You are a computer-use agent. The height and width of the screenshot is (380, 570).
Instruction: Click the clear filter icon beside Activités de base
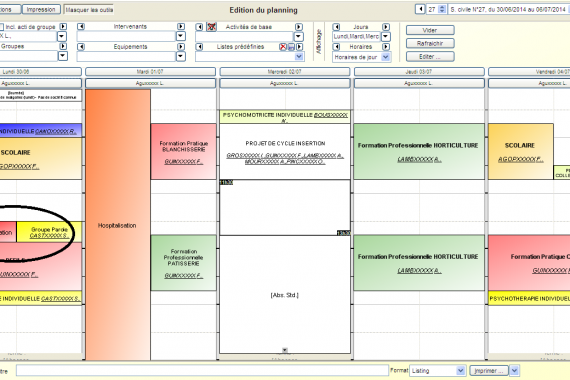211,27
